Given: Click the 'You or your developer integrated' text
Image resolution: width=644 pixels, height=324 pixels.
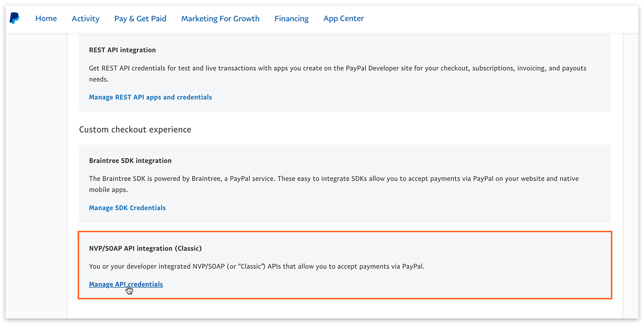Looking at the screenshot, I should pos(257,266).
